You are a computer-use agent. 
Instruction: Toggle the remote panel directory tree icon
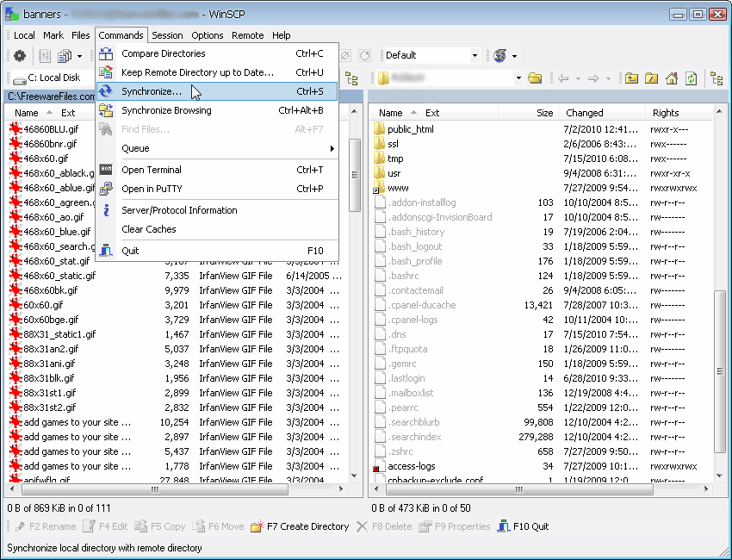click(716, 78)
